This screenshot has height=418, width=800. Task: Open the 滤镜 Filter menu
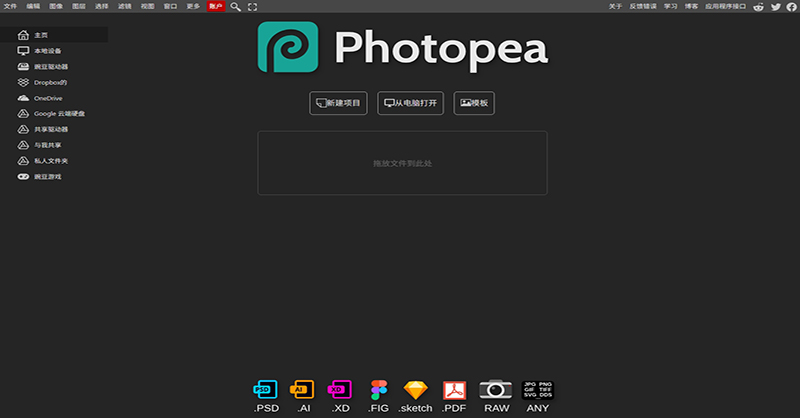pos(125,7)
